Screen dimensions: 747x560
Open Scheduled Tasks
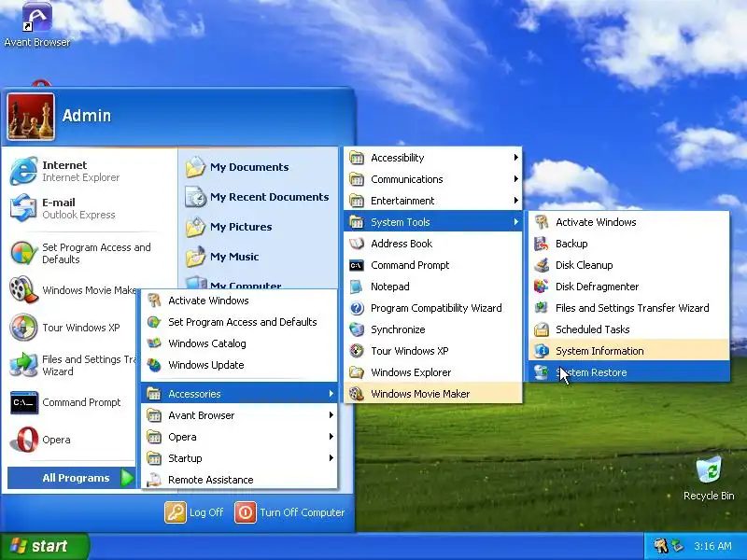click(628, 329)
